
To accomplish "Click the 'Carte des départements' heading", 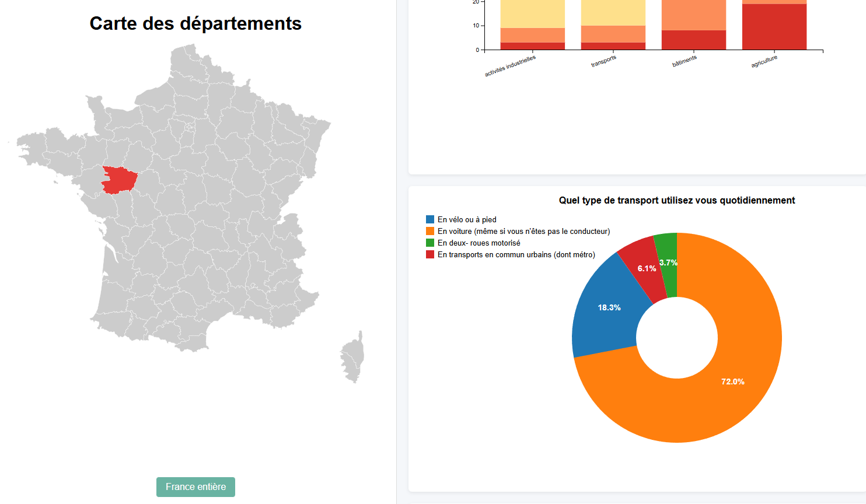I will [x=195, y=23].
